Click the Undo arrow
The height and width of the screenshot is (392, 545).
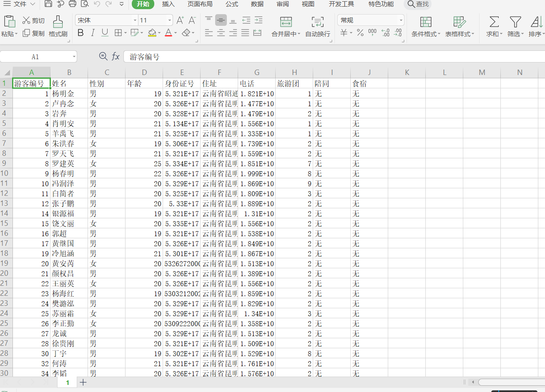pos(97,4)
